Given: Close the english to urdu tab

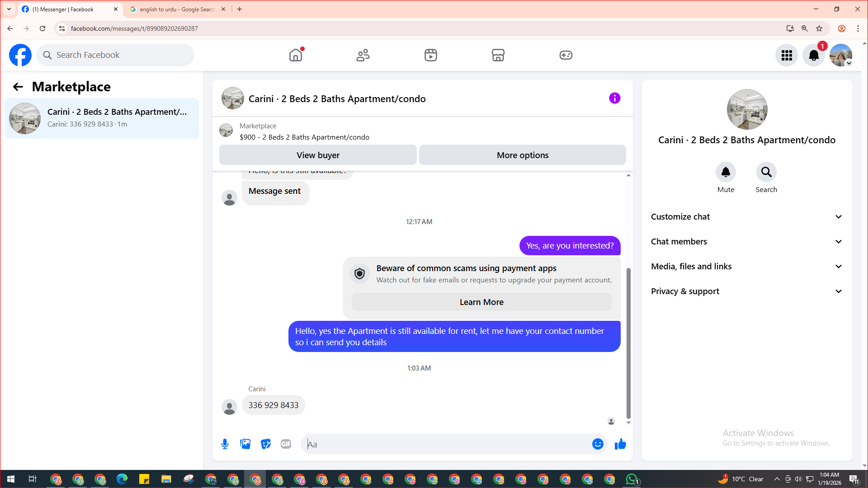Looking at the screenshot, I should [223, 9].
